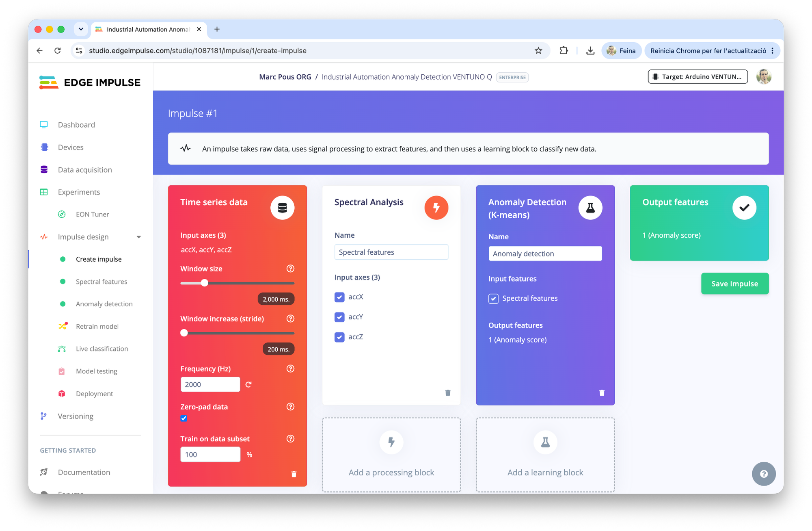The image size is (812, 531).
Task: Reset frequency with the refresh icon
Action: (248, 384)
